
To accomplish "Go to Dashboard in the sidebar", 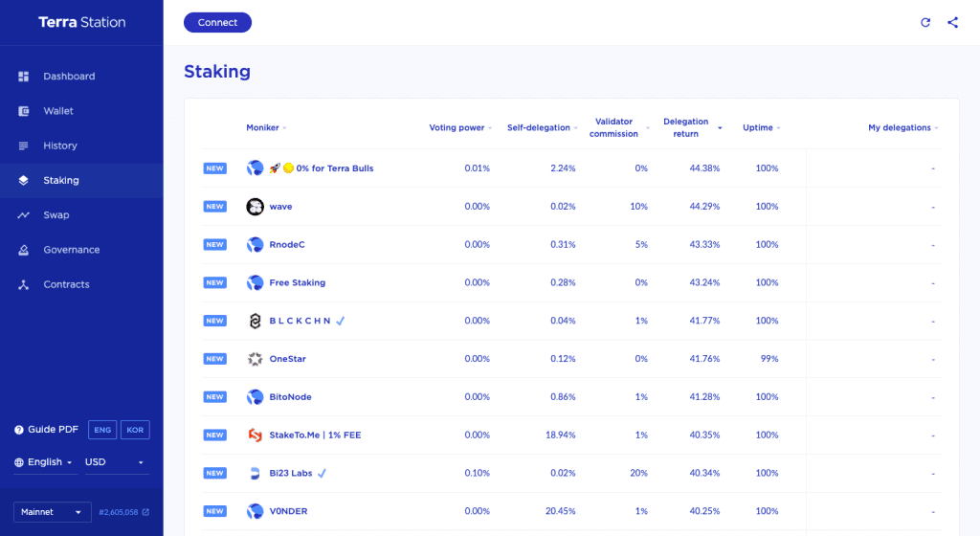I will [81, 77].
